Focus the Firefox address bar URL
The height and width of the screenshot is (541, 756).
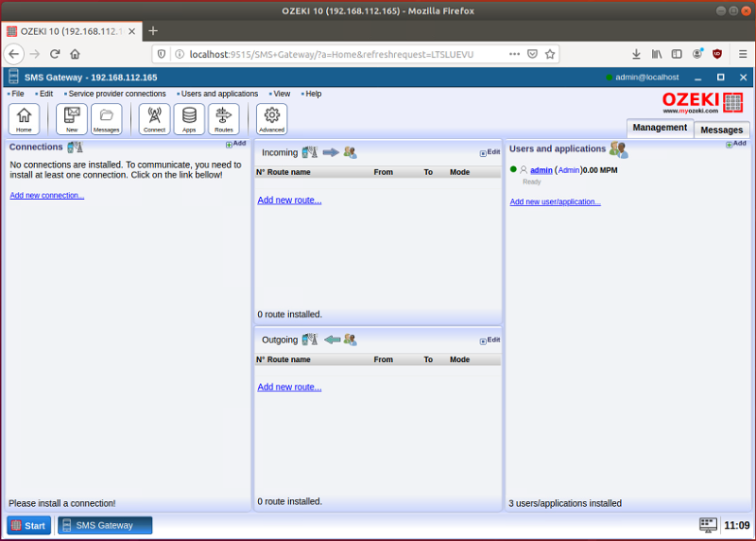332,55
